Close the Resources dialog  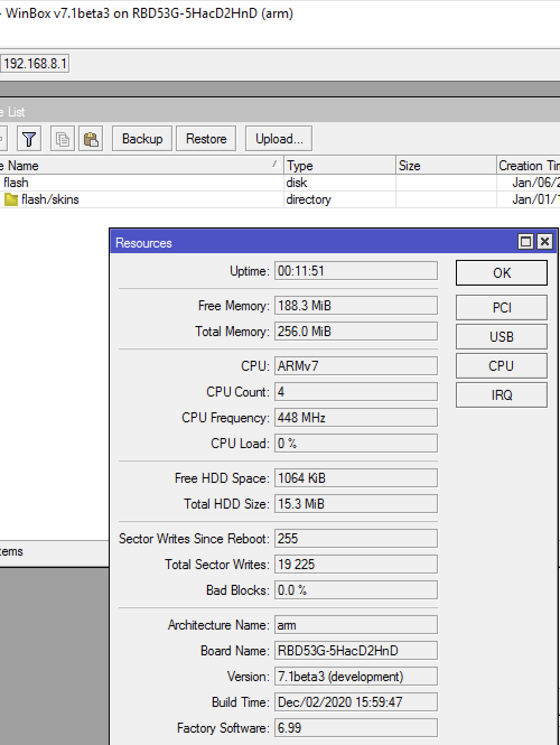(544, 241)
